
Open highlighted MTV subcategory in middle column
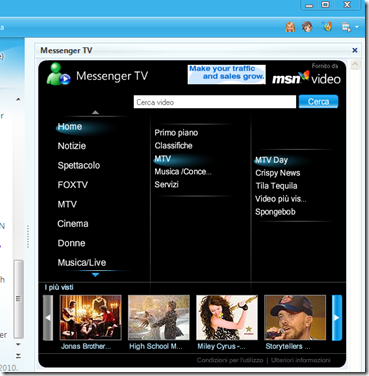[x=163, y=159]
